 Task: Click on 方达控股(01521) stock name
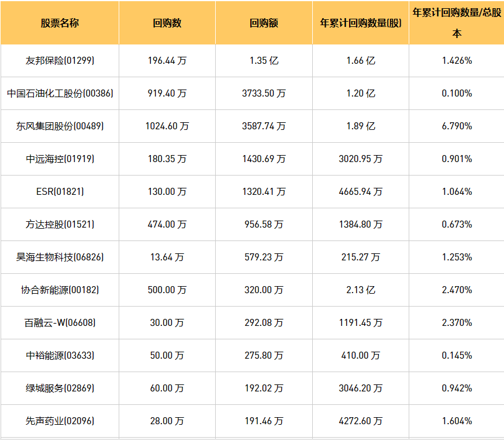point(60,224)
